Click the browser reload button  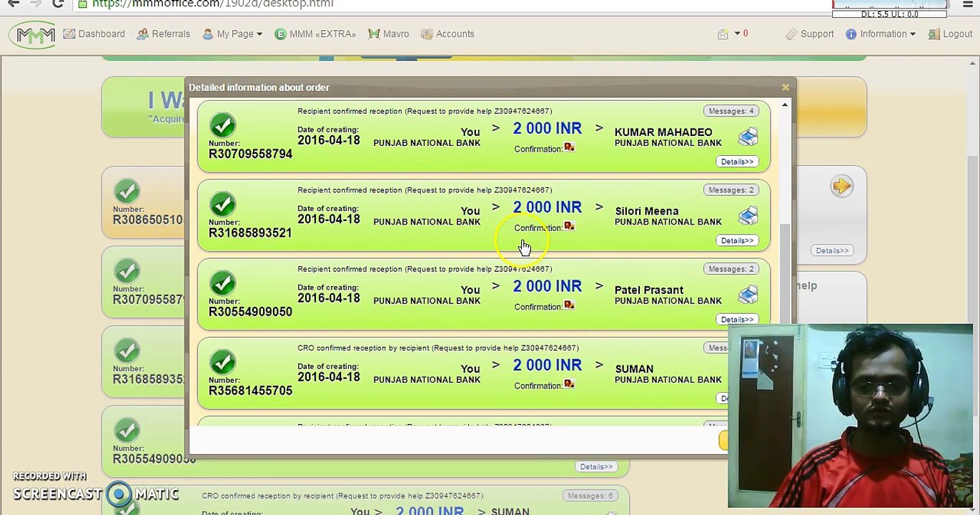pos(58,4)
